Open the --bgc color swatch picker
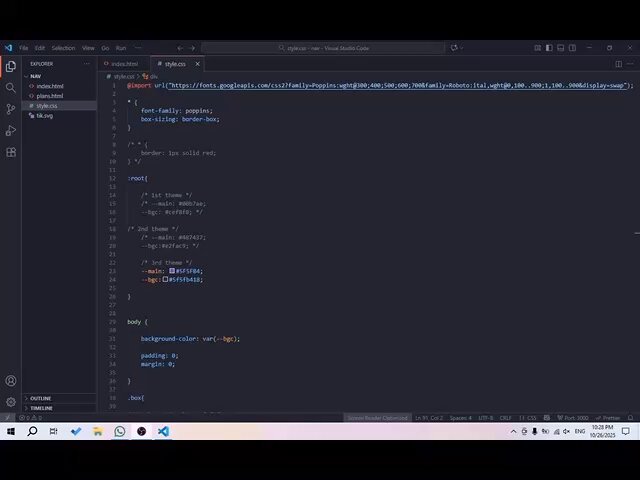This screenshot has height=480, width=640. tap(165, 279)
